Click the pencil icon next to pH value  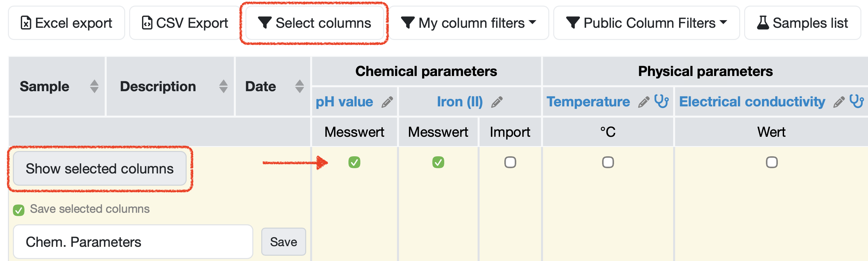tap(387, 102)
